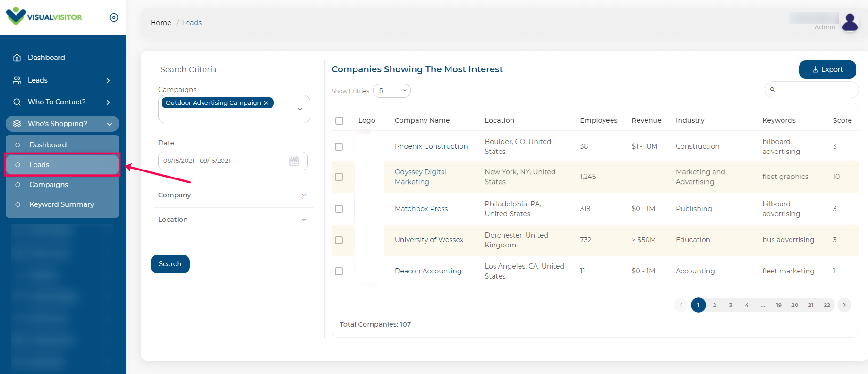Sort by the Location column header
868x374 pixels.
tap(500, 120)
